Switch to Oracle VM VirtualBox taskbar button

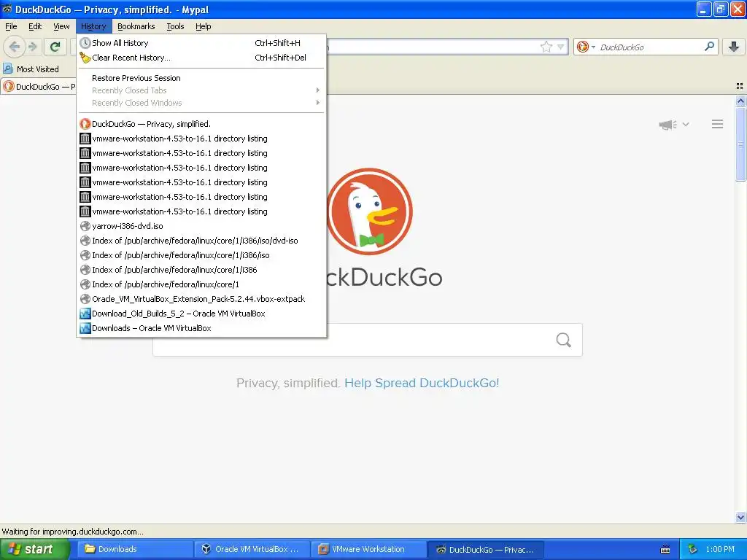coord(252,549)
